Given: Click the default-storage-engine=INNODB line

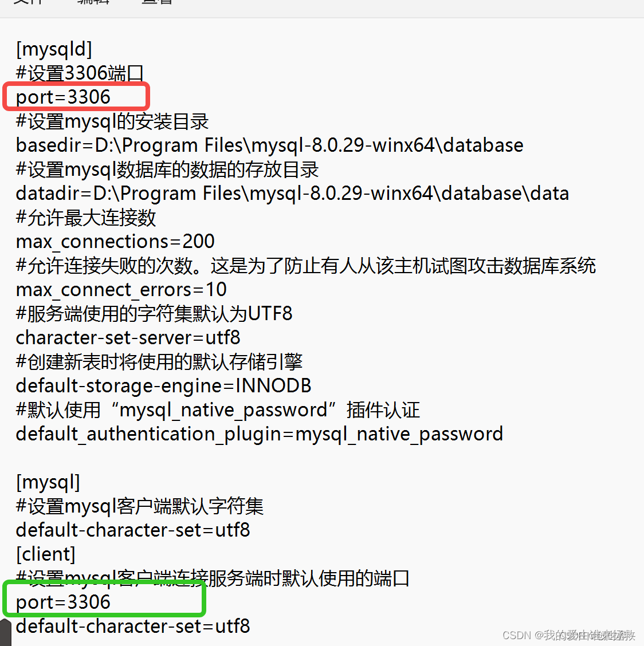Looking at the screenshot, I should [x=163, y=386].
